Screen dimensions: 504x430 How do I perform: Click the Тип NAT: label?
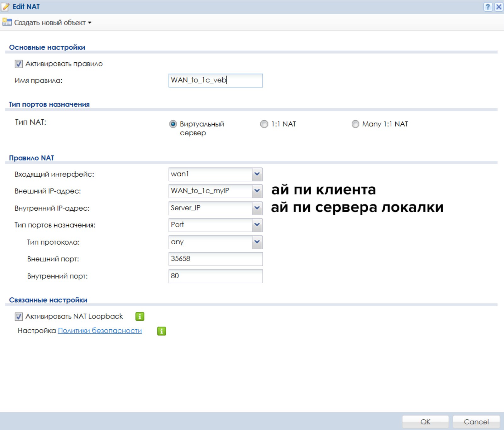pos(31,122)
